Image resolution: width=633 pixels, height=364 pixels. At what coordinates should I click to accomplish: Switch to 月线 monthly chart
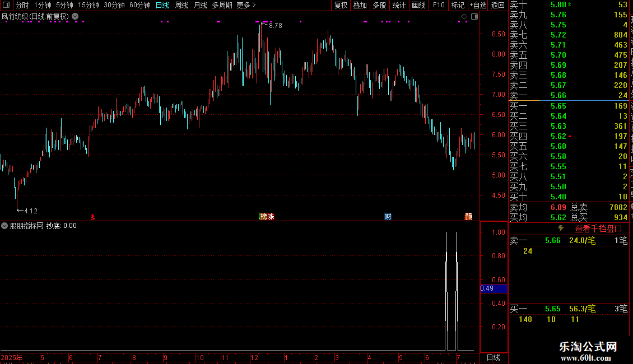[x=200, y=5]
